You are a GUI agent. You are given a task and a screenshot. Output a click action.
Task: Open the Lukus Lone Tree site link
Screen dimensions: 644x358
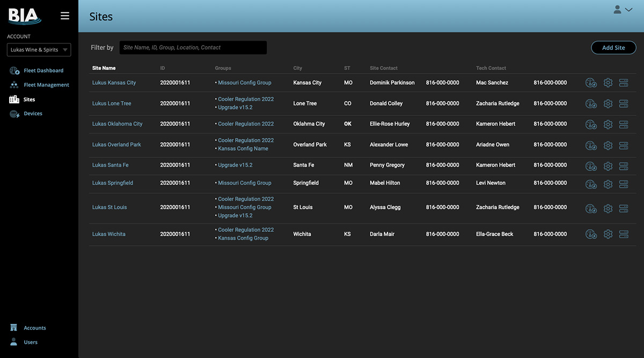click(112, 104)
